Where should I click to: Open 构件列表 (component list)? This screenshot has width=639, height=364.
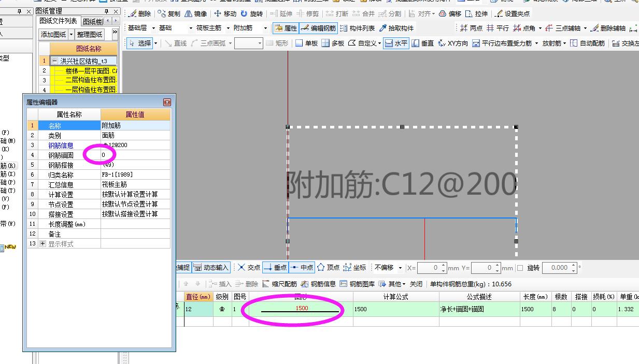tap(357, 28)
